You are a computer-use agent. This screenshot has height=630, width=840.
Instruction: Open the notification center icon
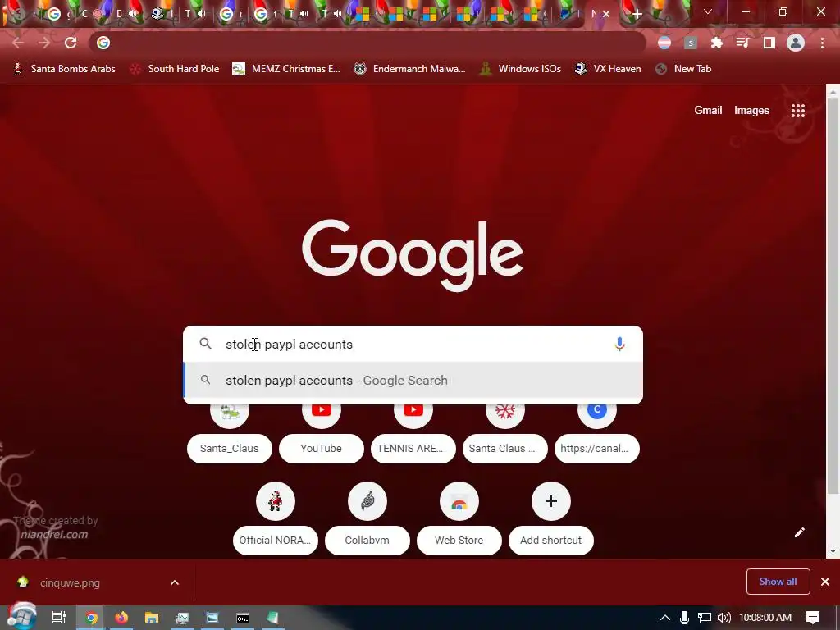pyautogui.click(x=813, y=618)
